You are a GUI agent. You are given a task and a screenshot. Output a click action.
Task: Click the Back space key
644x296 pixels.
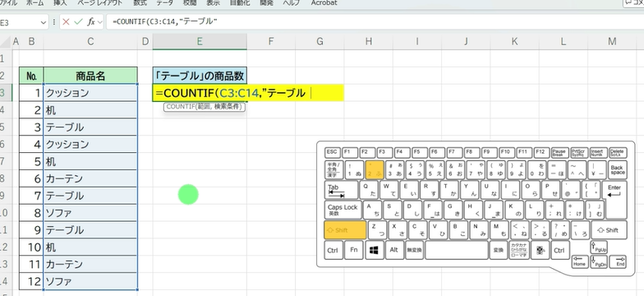[618, 169]
